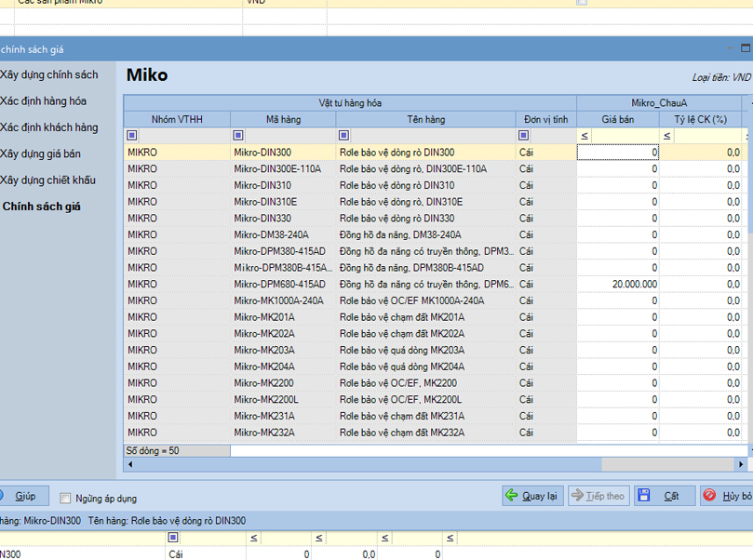Click the Tên hàng filter input field
This screenshot has width=753, height=560.
pyautogui.click(x=432, y=136)
